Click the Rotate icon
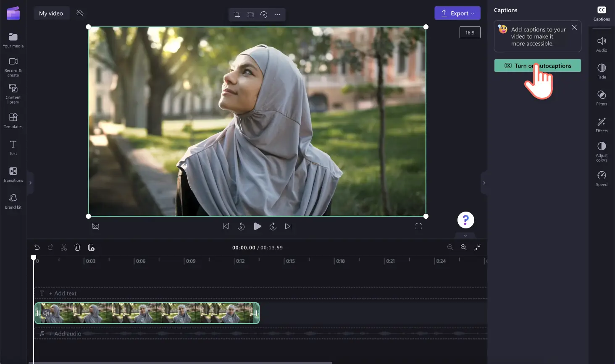 click(x=264, y=15)
